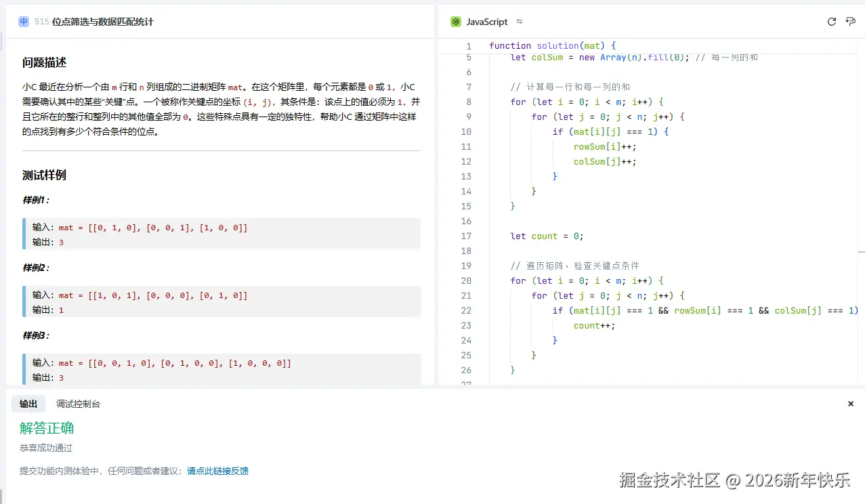This screenshot has width=865, height=504.
Task: Click the collapsed sidebar handle at left edge
Action: [x=2, y=41]
